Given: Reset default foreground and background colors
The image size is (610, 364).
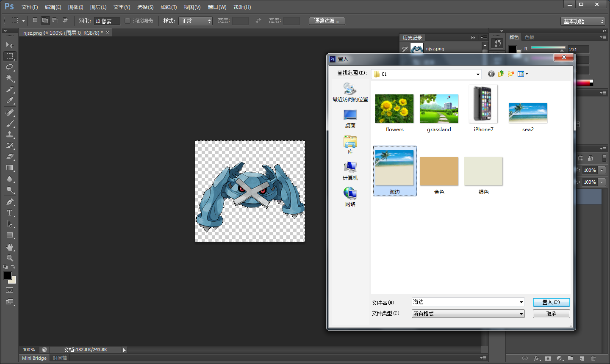Looking at the screenshot, I should coord(6,267).
